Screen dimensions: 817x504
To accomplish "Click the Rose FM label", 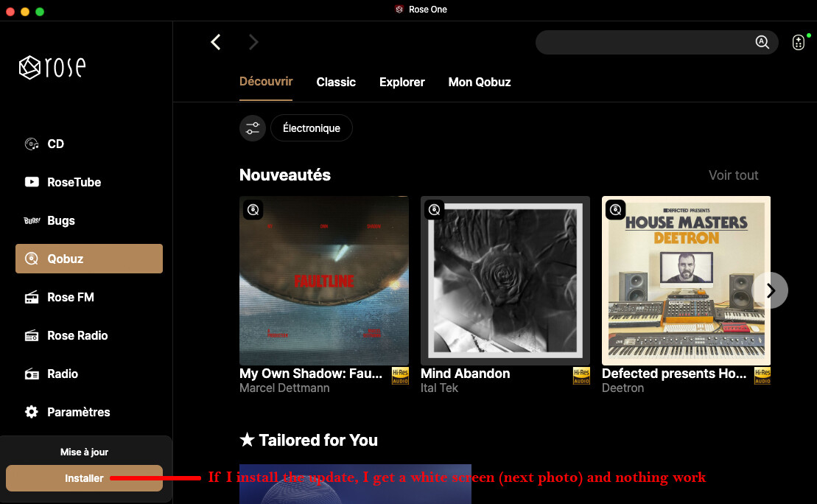I will point(71,297).
